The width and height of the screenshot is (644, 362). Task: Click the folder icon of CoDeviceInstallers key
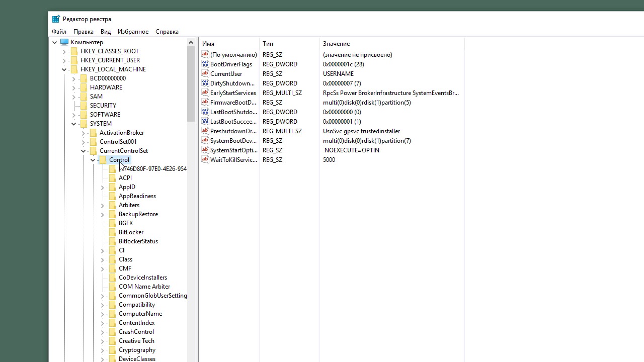(x=112, y=278)
